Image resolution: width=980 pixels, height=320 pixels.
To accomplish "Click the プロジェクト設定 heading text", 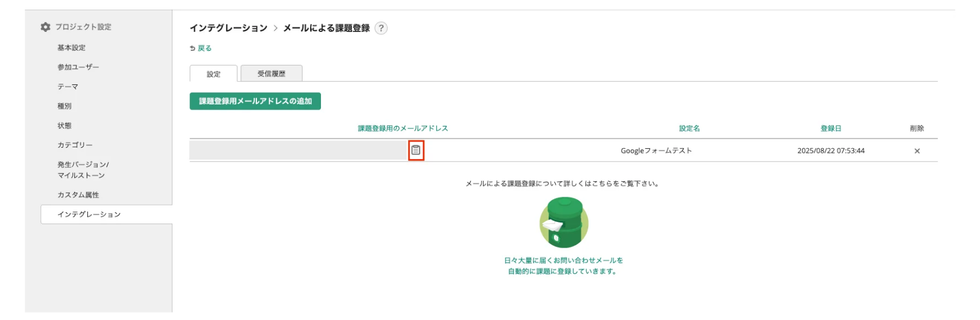I will [83, 27].
